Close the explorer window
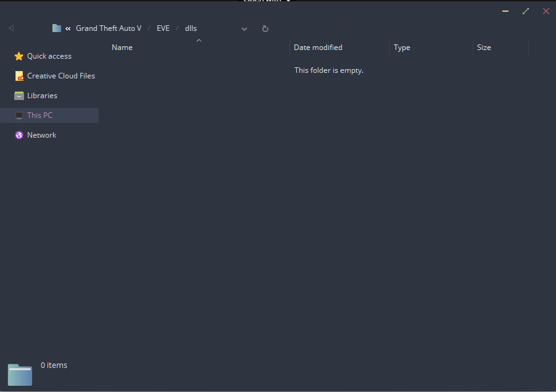 [x=546, y=11]
